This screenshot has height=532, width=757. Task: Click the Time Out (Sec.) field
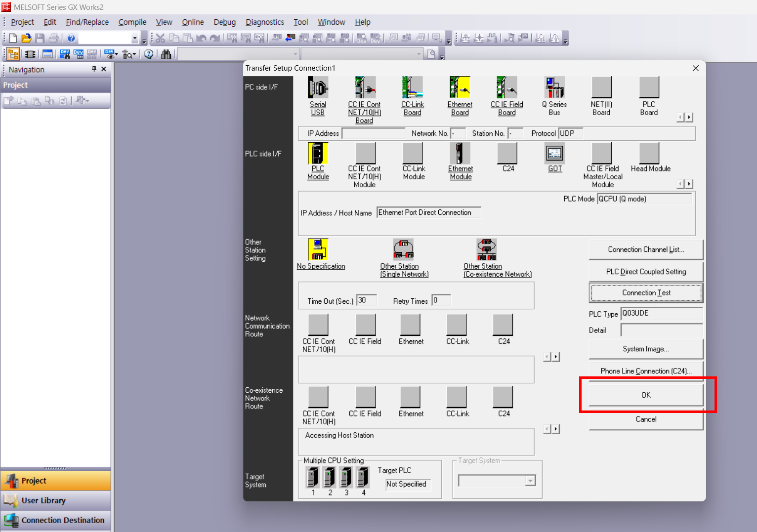click(367, 300)
